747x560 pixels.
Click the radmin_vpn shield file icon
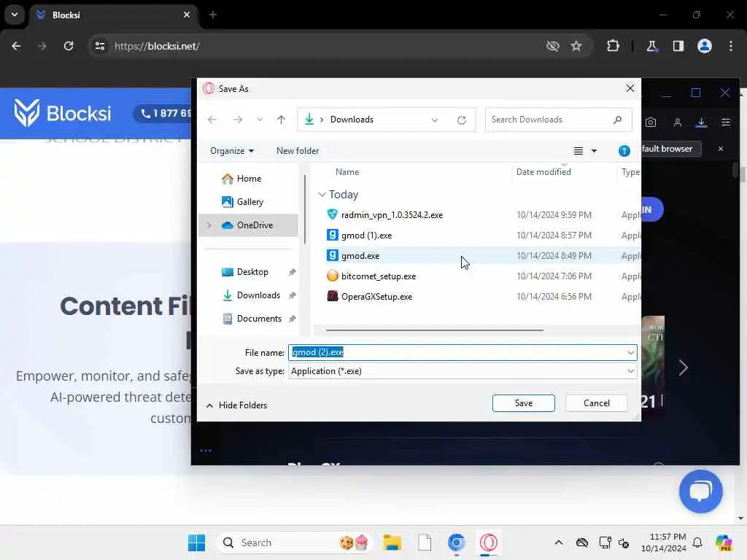333,214
